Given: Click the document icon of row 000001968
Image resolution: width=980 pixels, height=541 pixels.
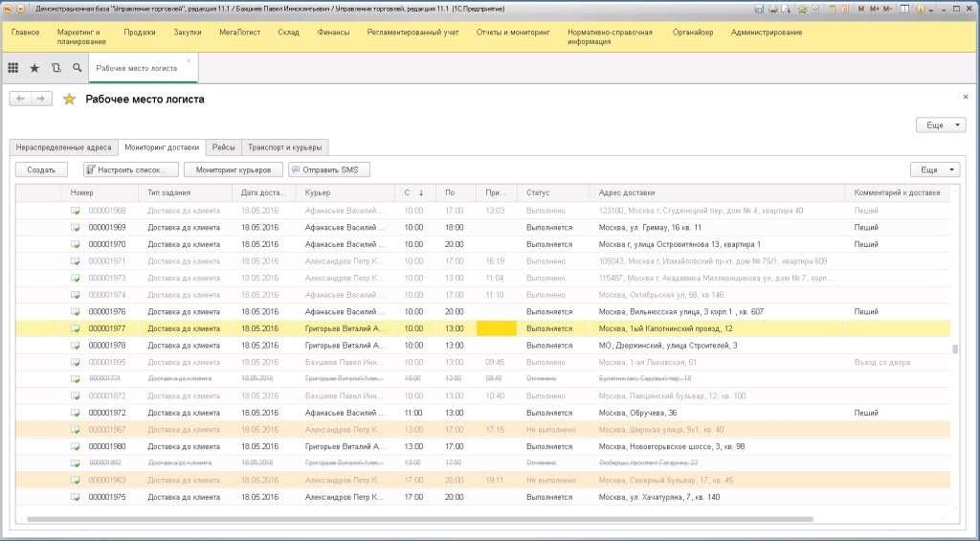Looking at the screenshot, I should (75, 211).
